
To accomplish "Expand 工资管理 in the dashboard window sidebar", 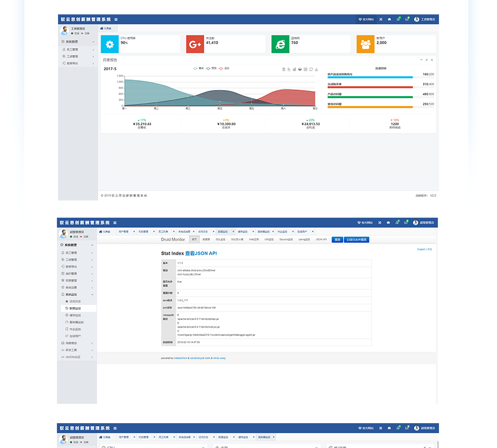I will (x=78, y=56).
